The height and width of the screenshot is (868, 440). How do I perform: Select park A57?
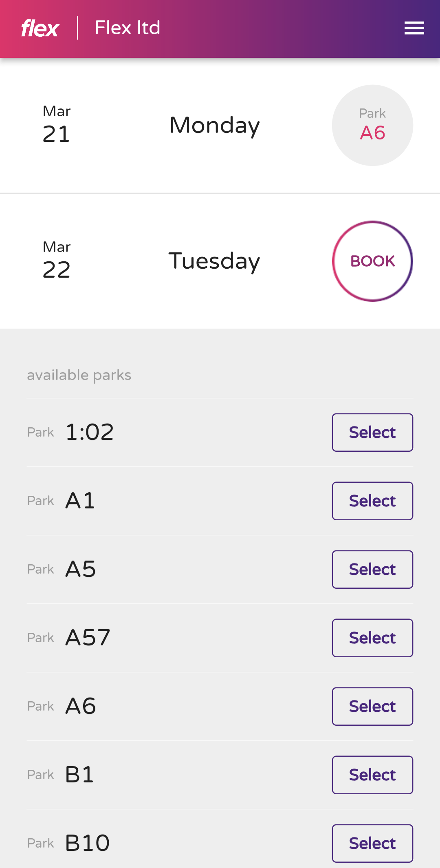point(372,638)
